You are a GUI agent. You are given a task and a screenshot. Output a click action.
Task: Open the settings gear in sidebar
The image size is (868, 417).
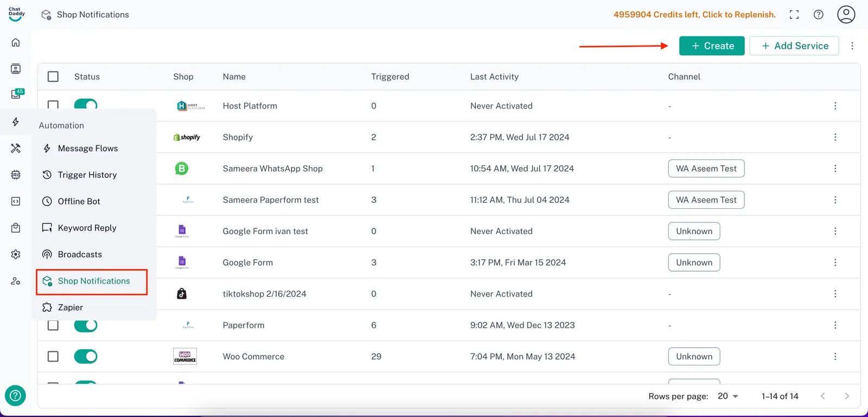[x=16, y=254]
